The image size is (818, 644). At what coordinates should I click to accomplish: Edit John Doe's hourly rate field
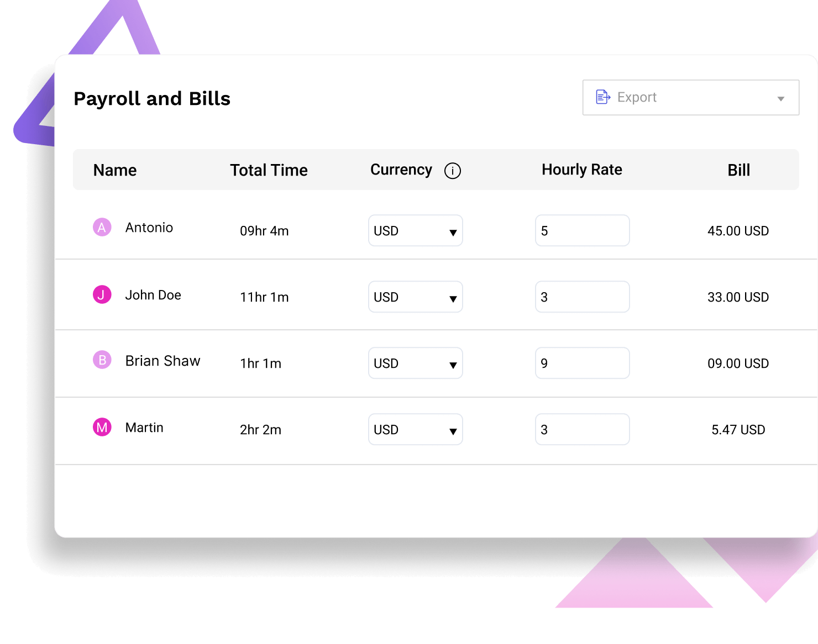click(x=583, y=297)
